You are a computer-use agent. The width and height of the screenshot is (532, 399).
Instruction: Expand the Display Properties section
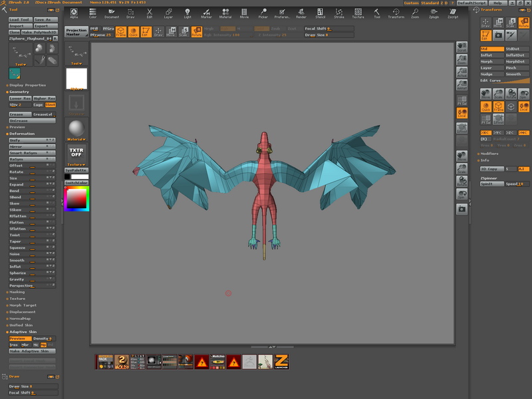tap(27, 85)
